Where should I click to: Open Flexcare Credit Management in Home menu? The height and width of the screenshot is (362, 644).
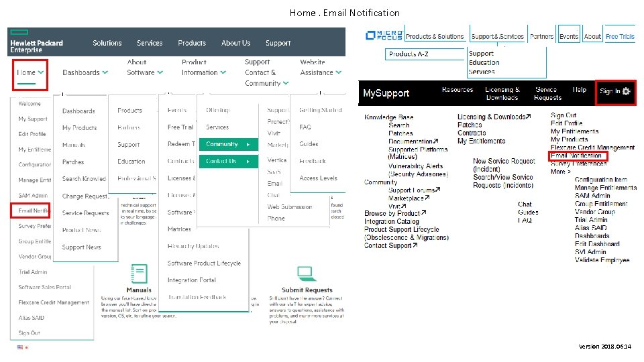pyautogui.click(x=54, y=302)
